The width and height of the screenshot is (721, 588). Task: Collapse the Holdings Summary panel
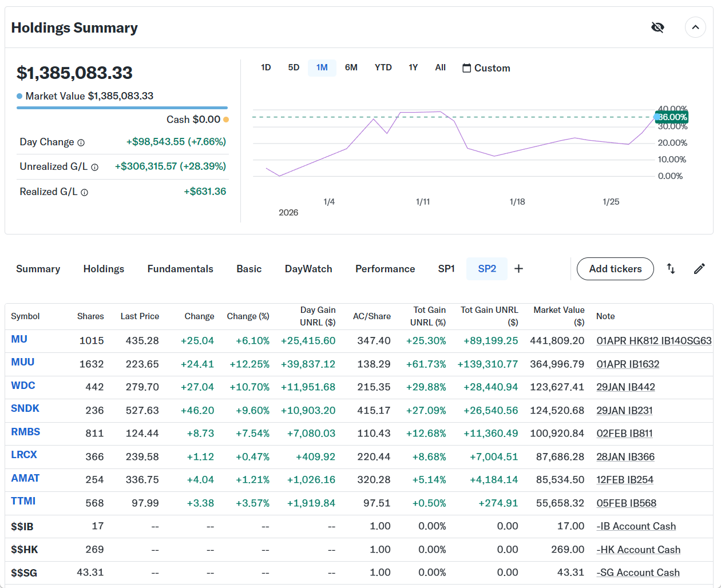[x=695, y=27]
